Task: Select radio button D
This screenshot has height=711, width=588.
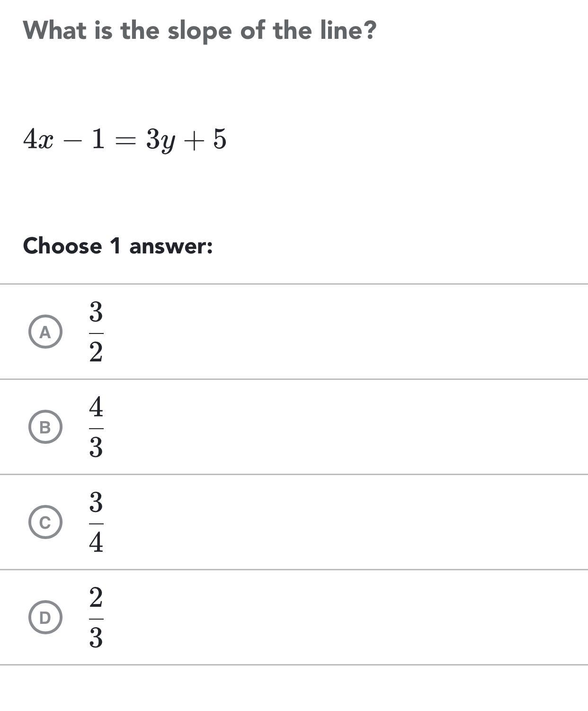Action: (x=45, y=617)
